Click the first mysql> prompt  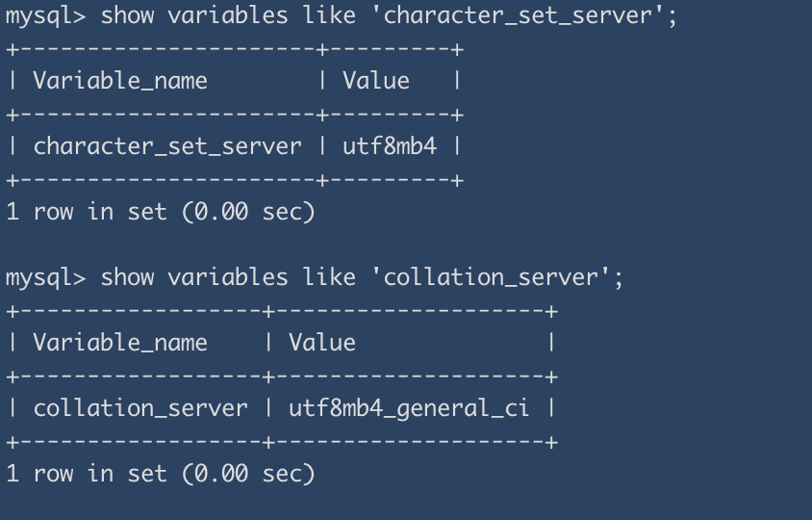click(45, 15)
